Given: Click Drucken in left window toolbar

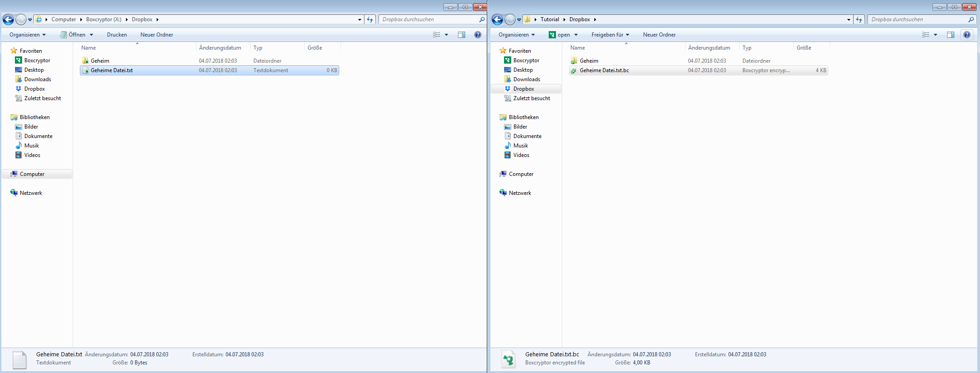Looking at the screenshot, I should click(x=117, y=35).
